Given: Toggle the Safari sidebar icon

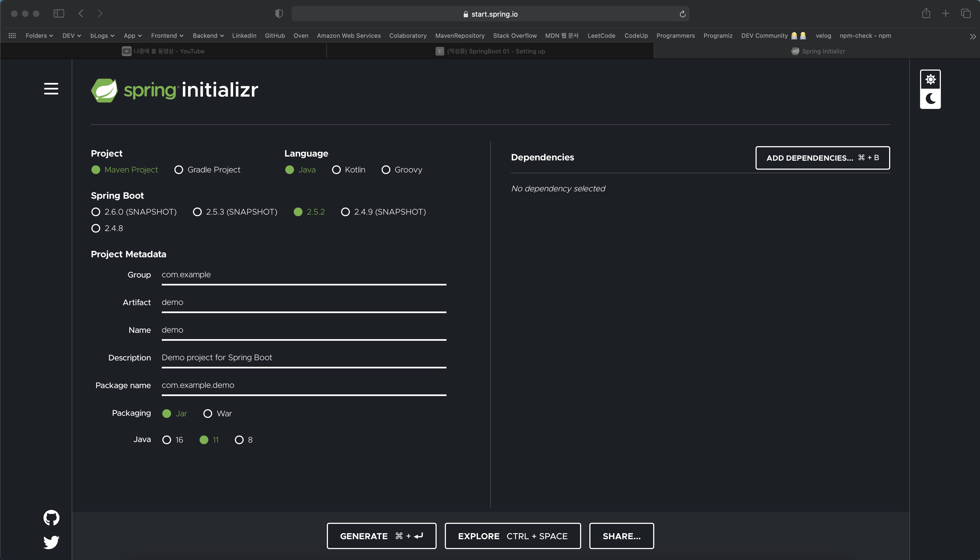Looking at the screenshot, I should click(x=59, y=13).
